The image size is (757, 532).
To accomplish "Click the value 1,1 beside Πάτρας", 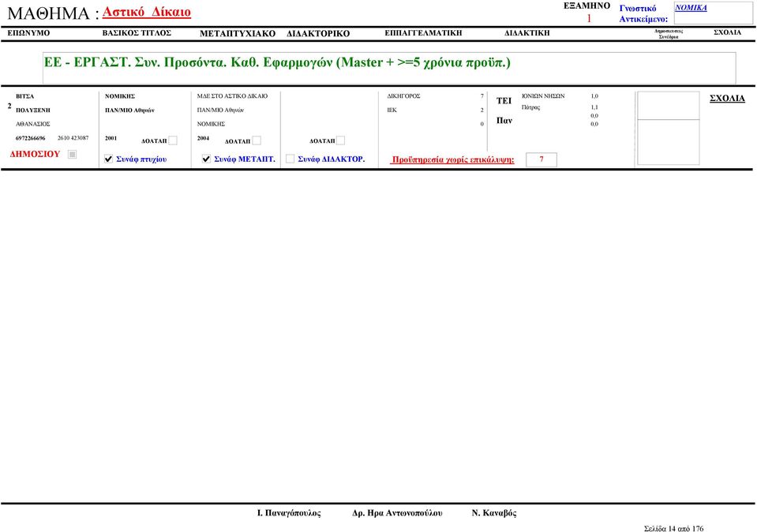I will 594,107.
